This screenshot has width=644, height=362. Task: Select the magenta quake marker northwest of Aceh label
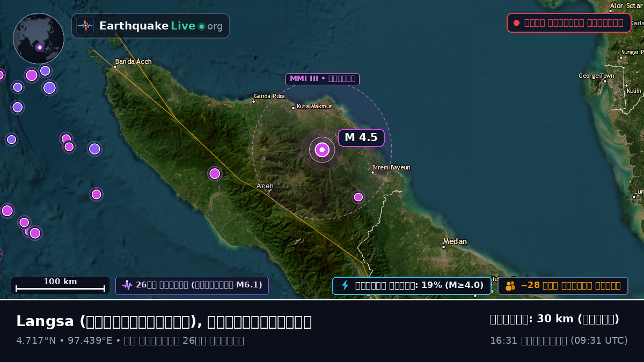pyautogui.click(x=215, y=173)
